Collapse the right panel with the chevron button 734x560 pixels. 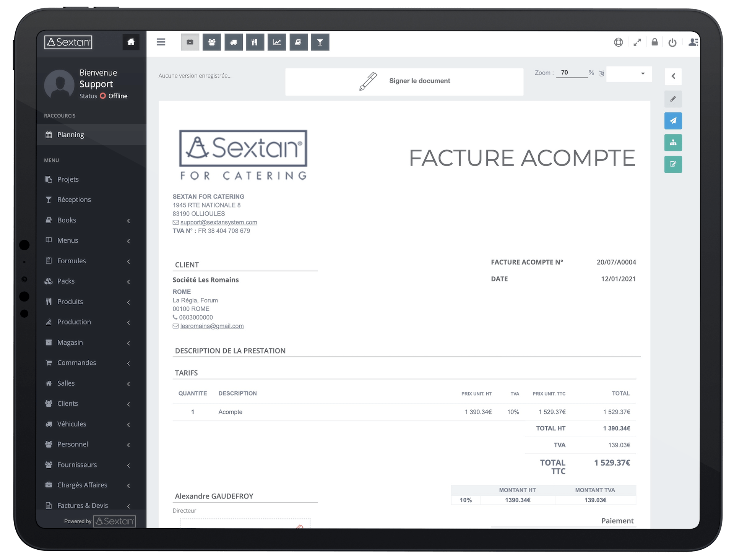[x=674, y=76]
